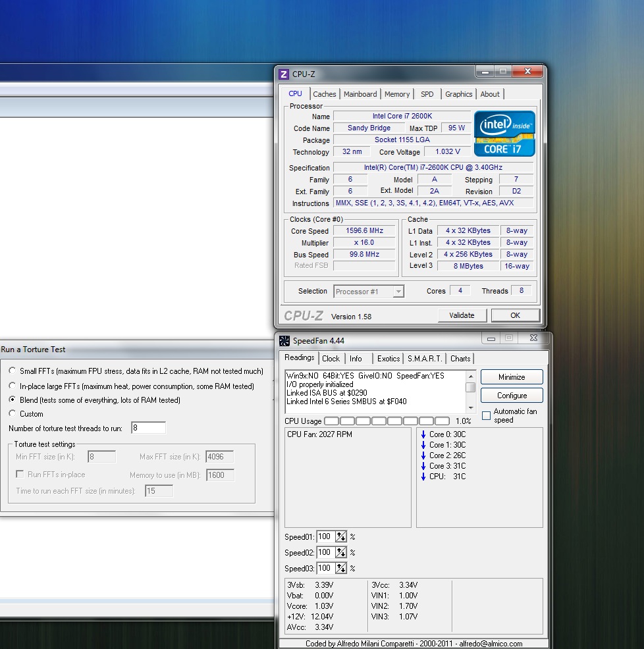Image resolution: width=644 pixels, height=649 pixels.
Task: Click the CPU temperature arrow icon
Action: 423,477
